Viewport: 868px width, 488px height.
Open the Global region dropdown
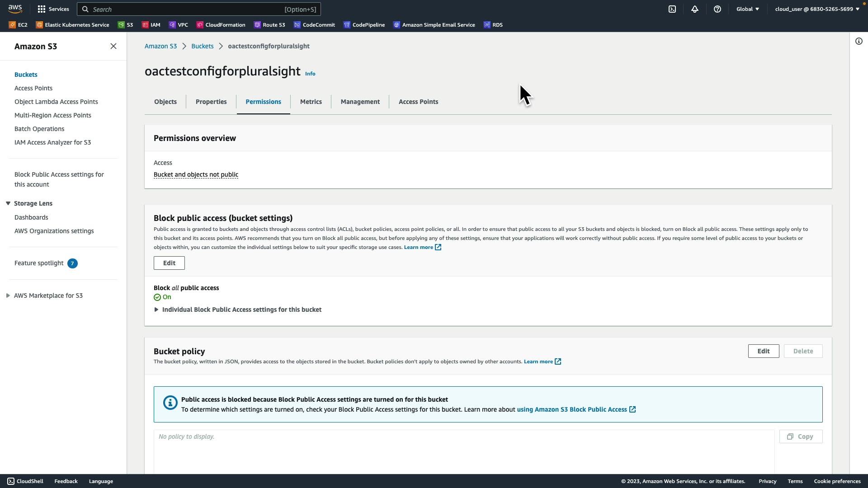[748, 9]
